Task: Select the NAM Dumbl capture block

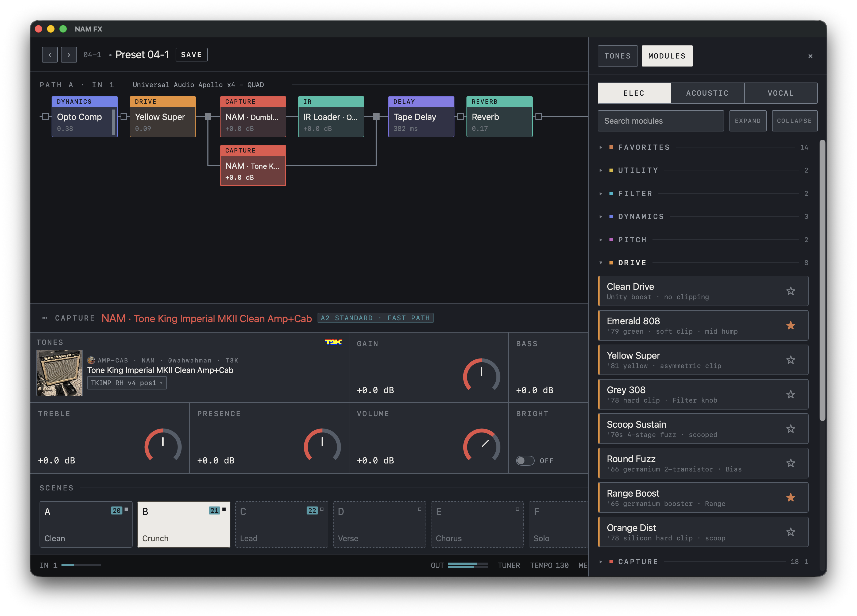Action: click(x=253, y=117)
